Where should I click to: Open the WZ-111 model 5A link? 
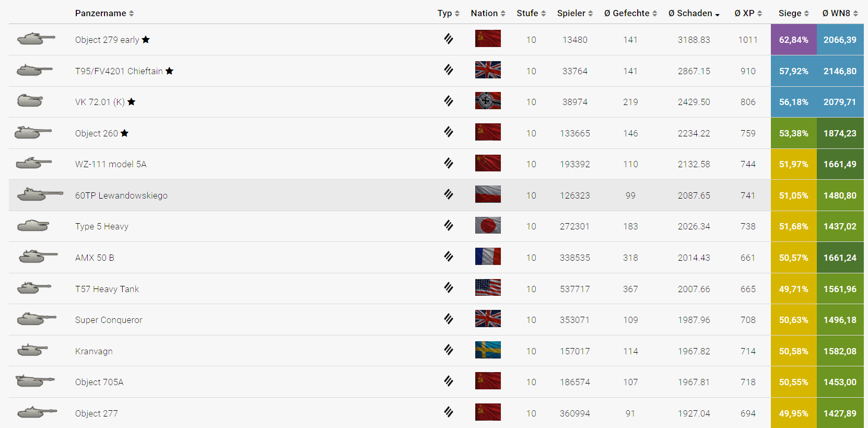[x=111, y=164]
